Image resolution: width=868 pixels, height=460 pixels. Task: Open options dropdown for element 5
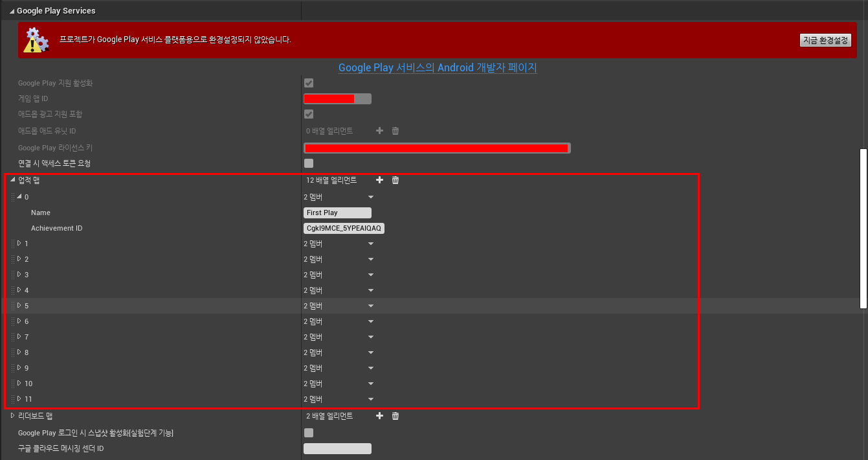coord(371,306)
